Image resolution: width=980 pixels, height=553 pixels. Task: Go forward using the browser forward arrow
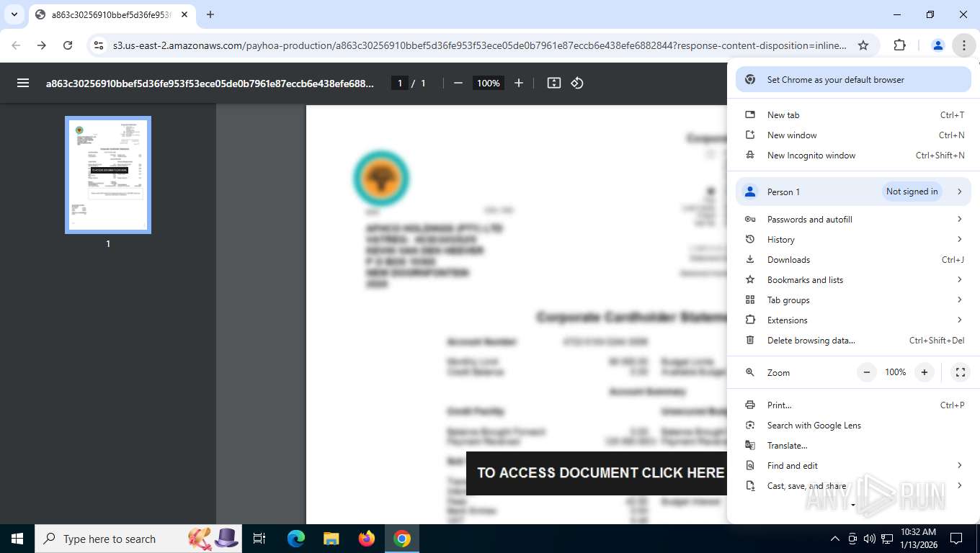pyautogui.click(x=42, y=45)
